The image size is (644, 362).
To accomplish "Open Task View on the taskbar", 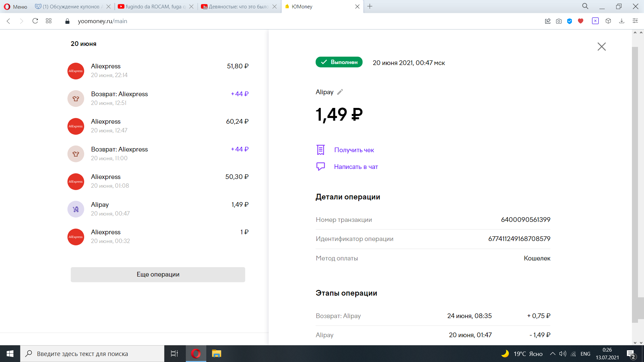I will click(174, 354).
